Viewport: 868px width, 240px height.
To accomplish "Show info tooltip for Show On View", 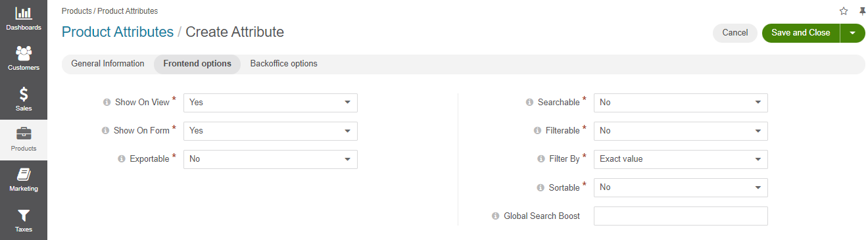I will point(107,103).
